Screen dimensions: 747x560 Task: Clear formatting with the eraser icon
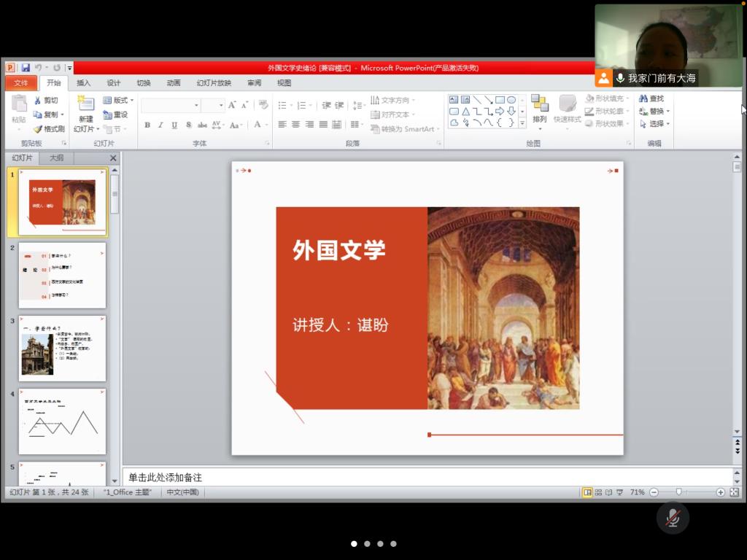tap(263, 105)
